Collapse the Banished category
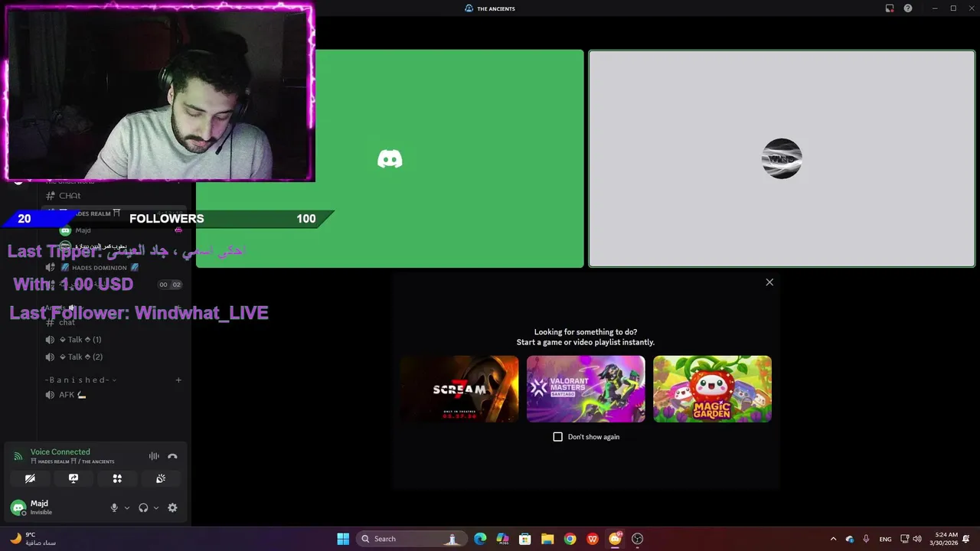 click(x=80, y=380)
